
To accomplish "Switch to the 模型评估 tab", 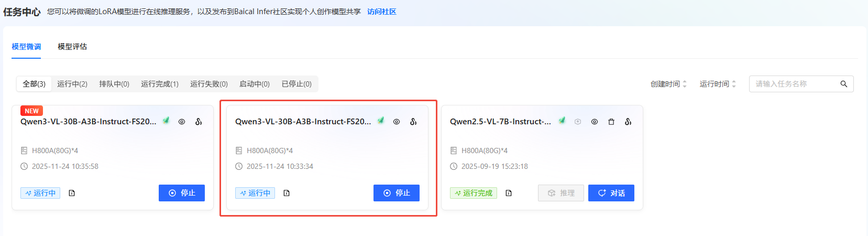I will point(72,47).
